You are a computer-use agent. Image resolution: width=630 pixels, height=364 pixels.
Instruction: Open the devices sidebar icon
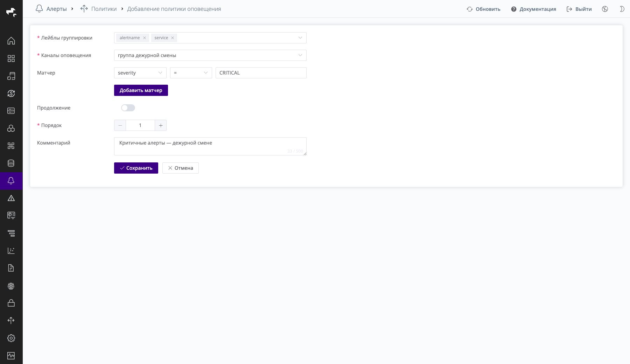(x=11, y=76)
